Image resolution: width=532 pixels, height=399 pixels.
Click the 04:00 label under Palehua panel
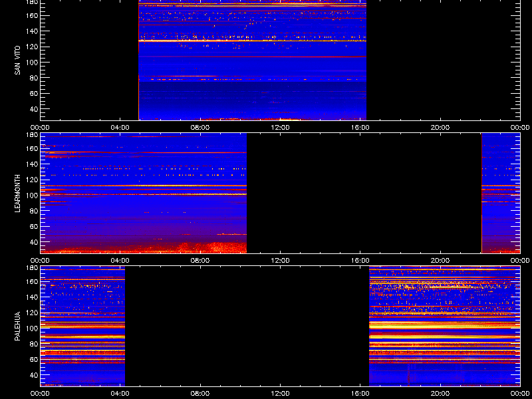[x=120, y=394]
